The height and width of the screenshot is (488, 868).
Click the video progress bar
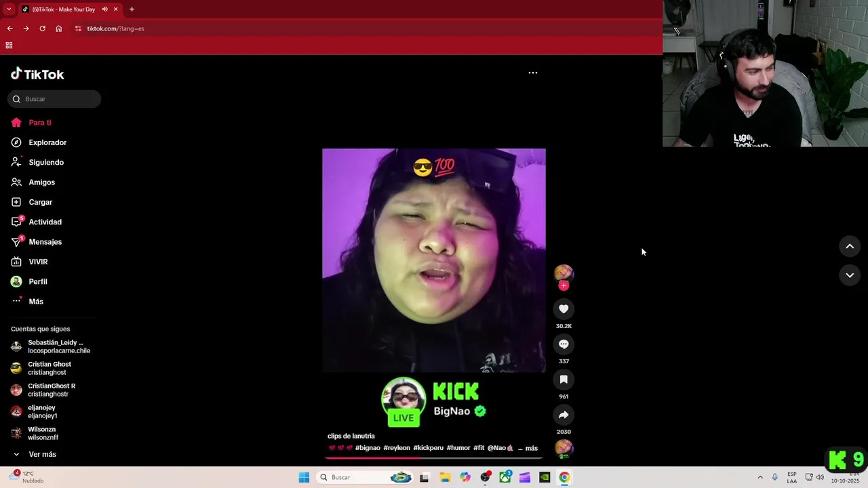point(434,457)
